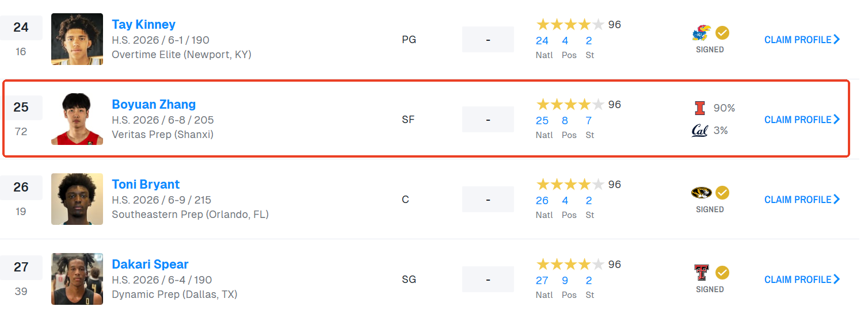Click Boyuan Zhang's national rank 25

click(x=542, y=121)
